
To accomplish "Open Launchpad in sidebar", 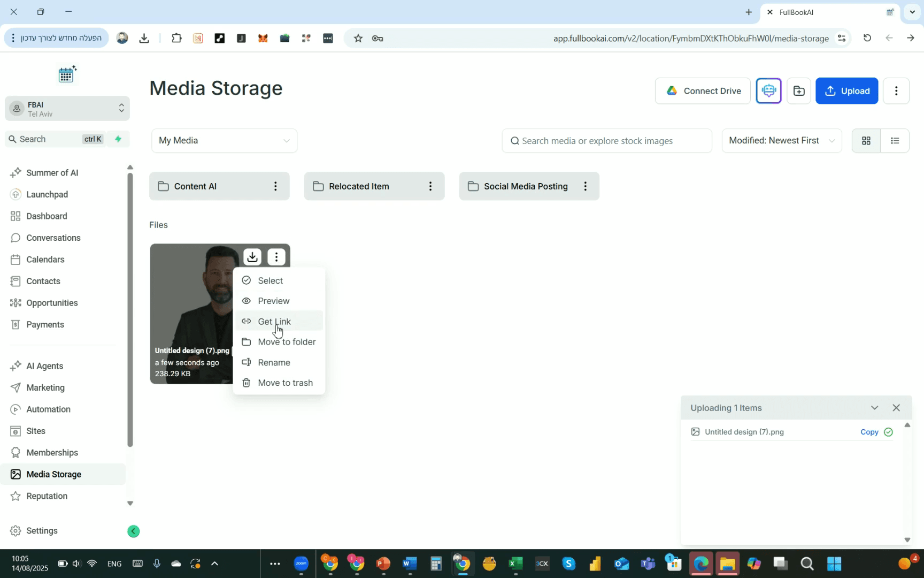I will (47, 194).
